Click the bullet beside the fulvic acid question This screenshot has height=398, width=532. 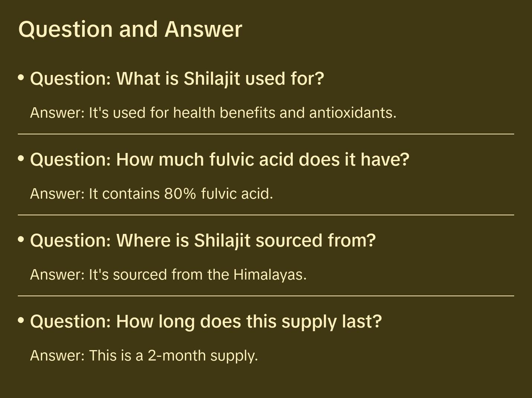tap(21, 159)
